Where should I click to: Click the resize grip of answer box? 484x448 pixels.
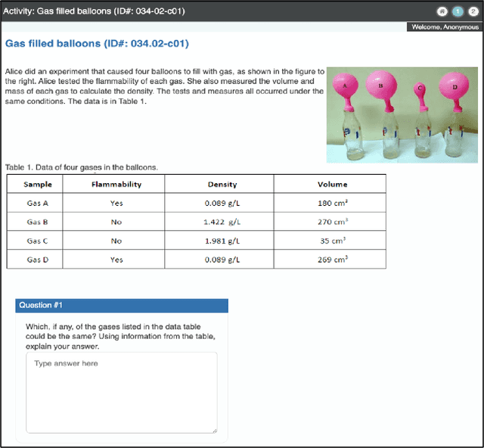(215, 431)
